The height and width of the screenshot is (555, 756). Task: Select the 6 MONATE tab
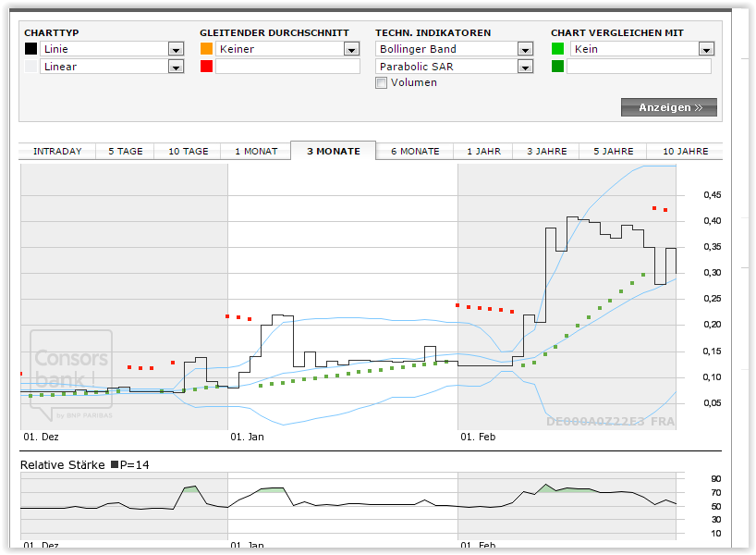(x=415, y=151)
